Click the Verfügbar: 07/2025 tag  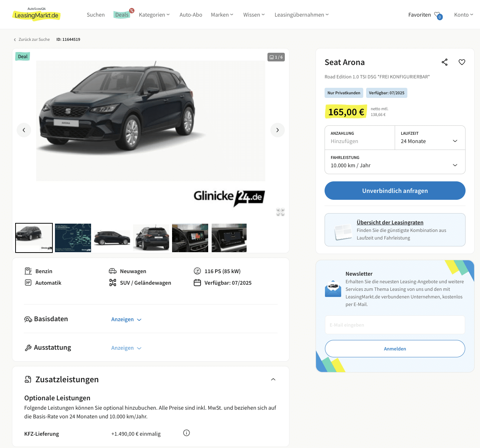click(x=387, y=93)
